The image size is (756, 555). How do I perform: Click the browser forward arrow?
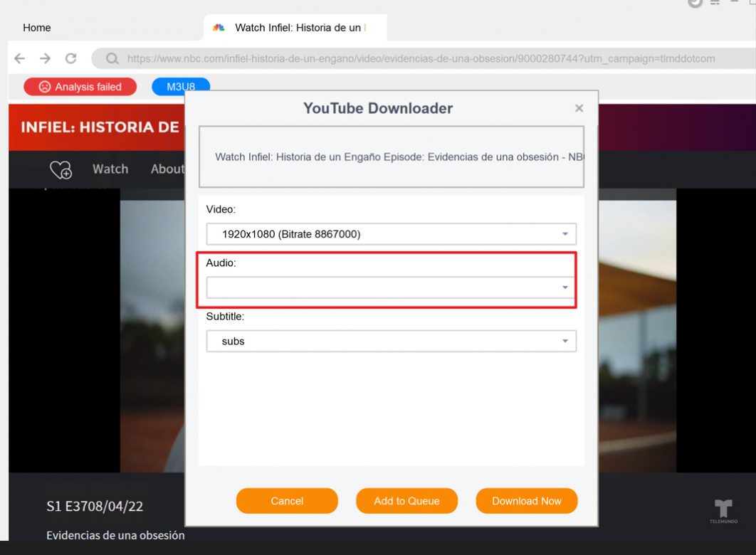(45, 58)
